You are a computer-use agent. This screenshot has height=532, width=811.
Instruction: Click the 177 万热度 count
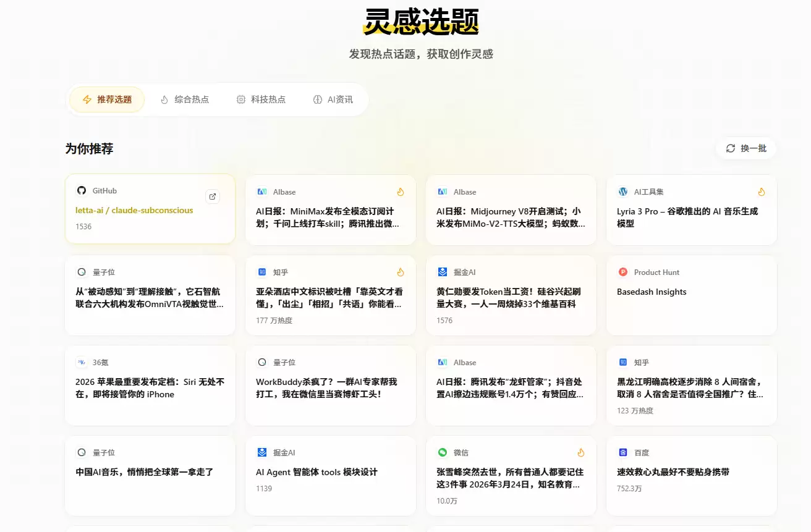click(274, 321)
